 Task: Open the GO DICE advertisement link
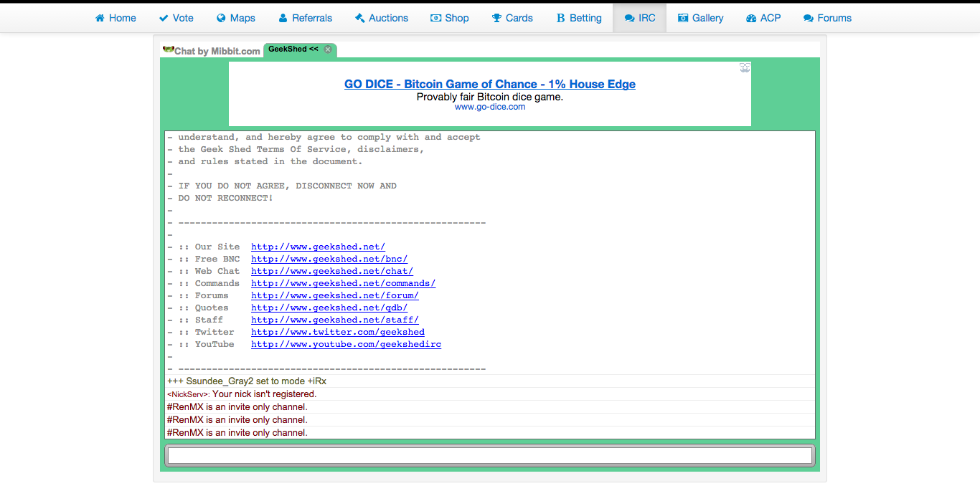490,84
